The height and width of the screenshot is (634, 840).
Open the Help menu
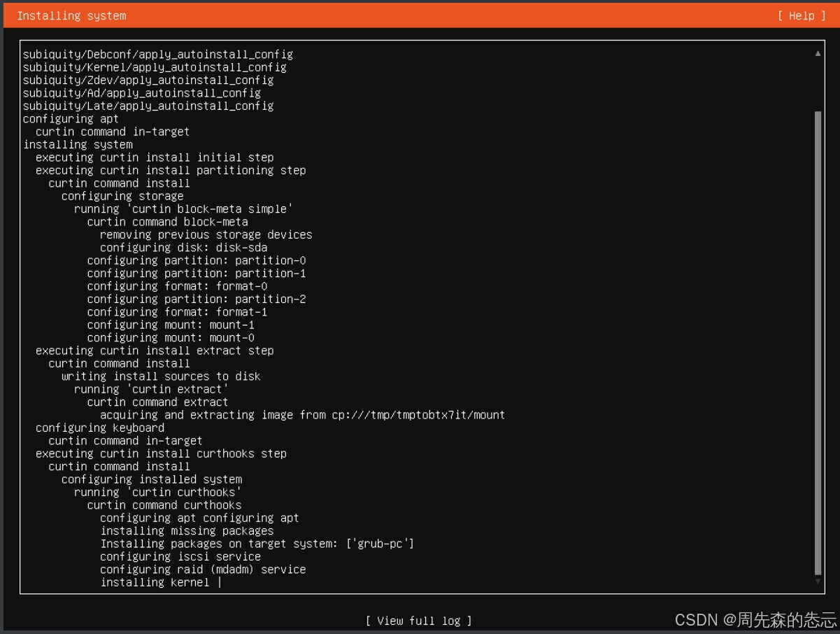pos(802,15)
